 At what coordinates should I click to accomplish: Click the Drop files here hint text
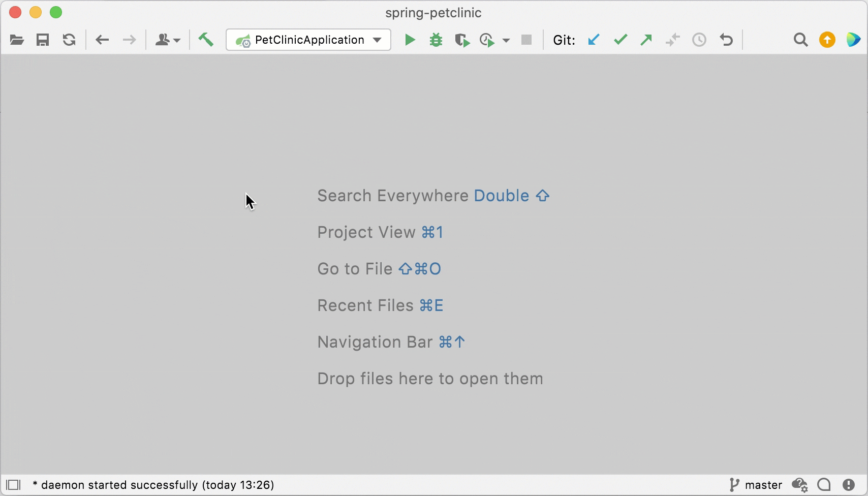point(430,379)
